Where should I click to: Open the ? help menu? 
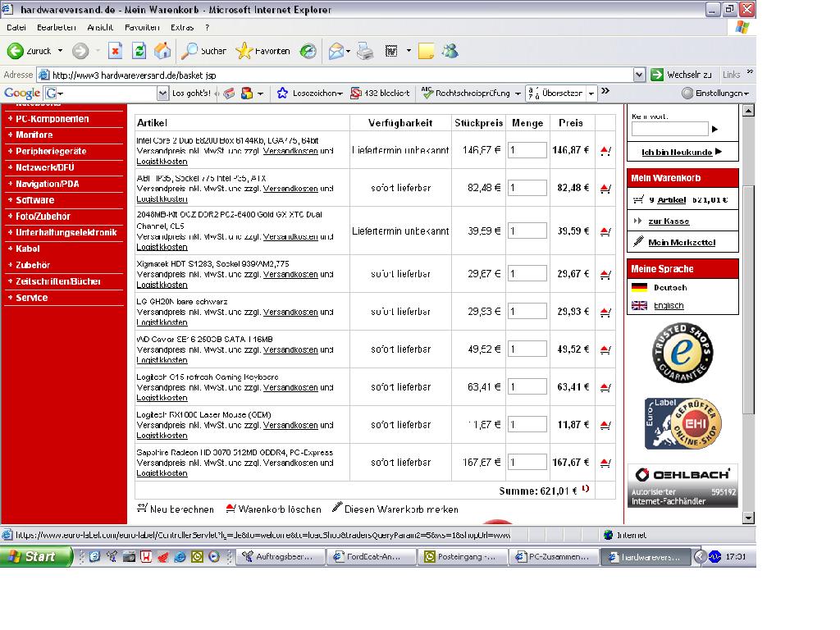(x=208, y=27)
